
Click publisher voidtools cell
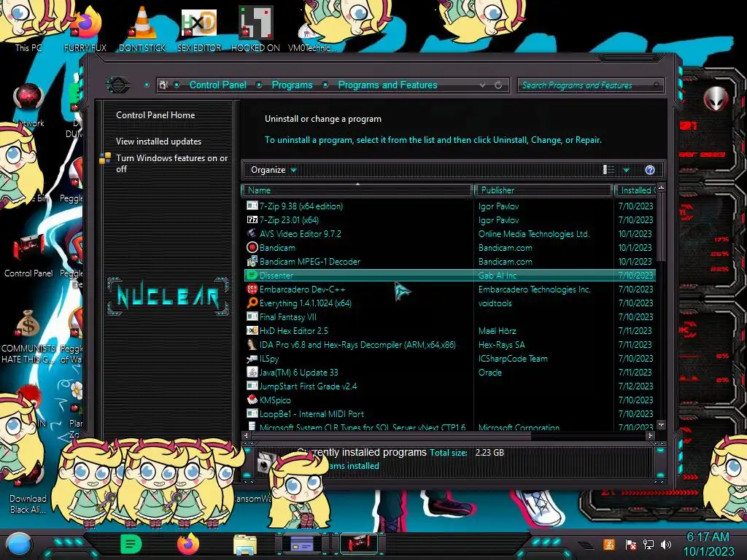495,303
